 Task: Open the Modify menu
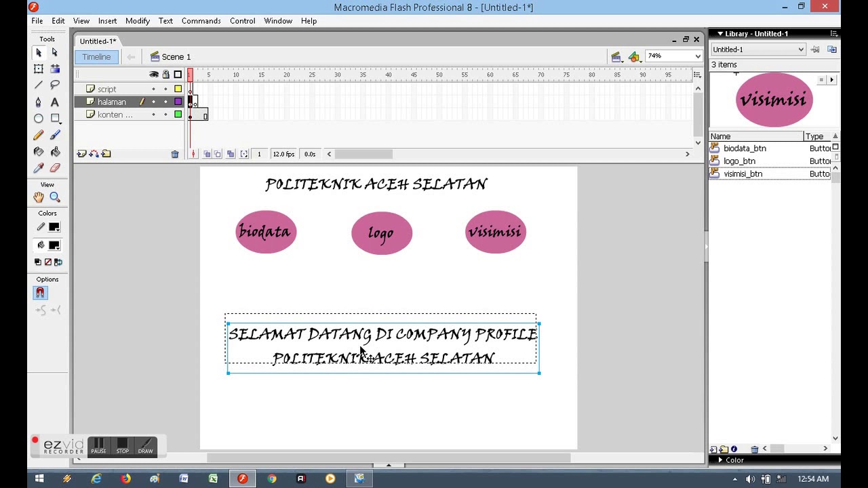pos(138,21)
